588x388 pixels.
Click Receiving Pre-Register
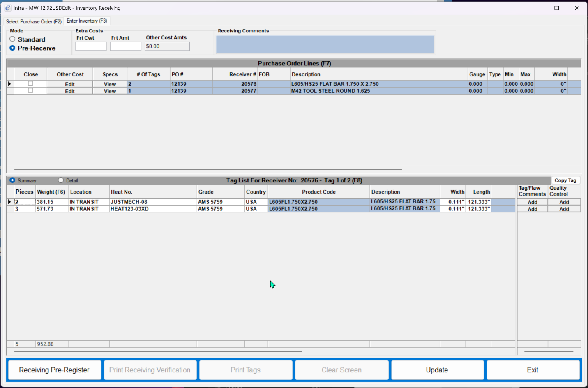(x=54, y=370)
